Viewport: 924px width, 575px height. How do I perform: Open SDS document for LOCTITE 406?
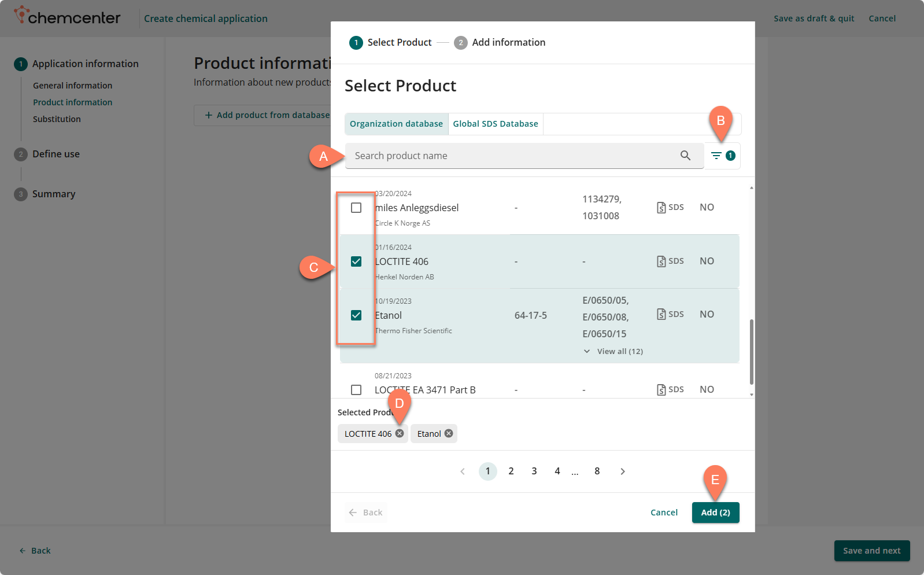[x=670, y=261]
